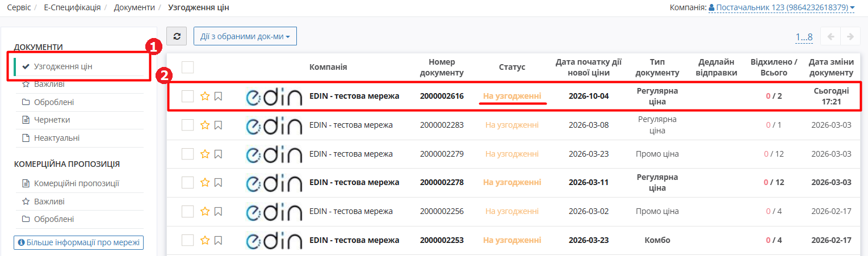868x256 pixels.
Task: Click bookmark icon for document 2000002253
Action: (218, 241)
